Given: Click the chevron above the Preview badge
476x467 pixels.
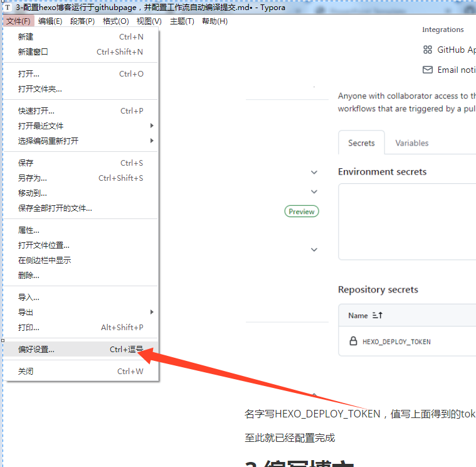Looking at the screenshot, I should pyautogui.click(x=314, y=191).
